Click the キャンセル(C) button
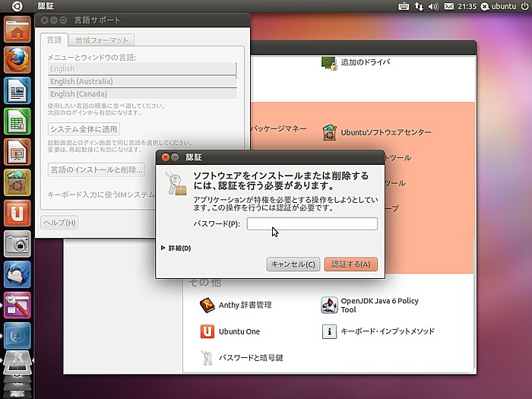 pos(293,264)
